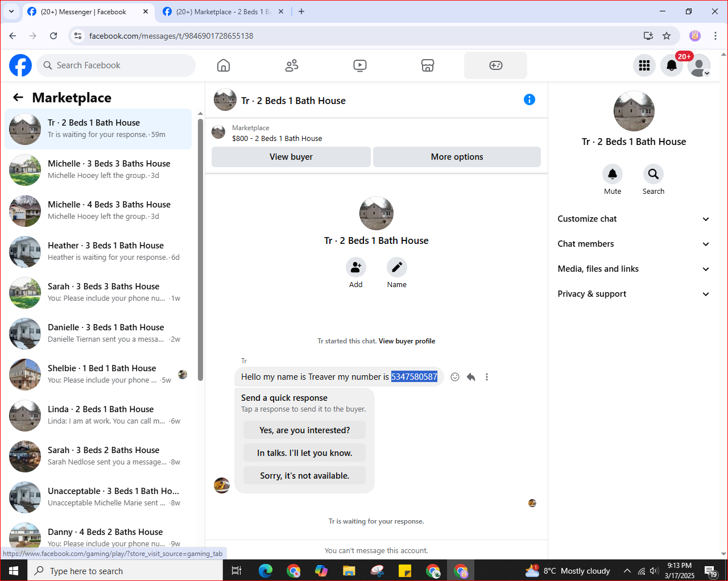Viewport: 728px width, 581px height.
Task: Click the Facebook logo icon
Action: pyautogui.click(x=20, y=65)
